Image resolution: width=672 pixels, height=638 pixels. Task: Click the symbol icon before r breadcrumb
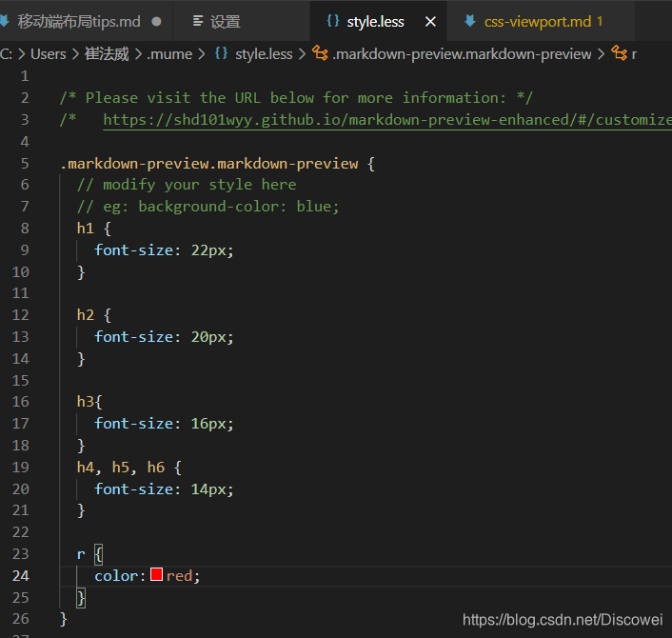619,53
